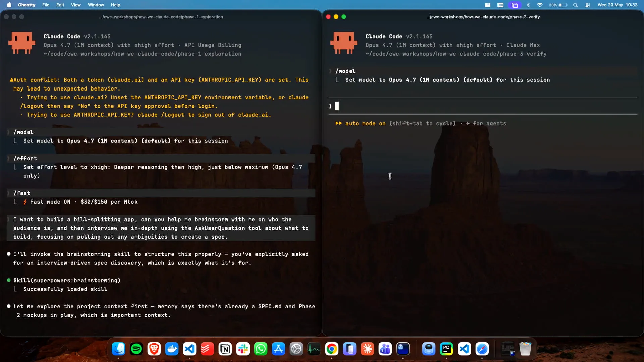The image size is (644, 362).
Task: Launch Google Chrome from the dock
Action: pyautogui.click(x=332, y=349)
